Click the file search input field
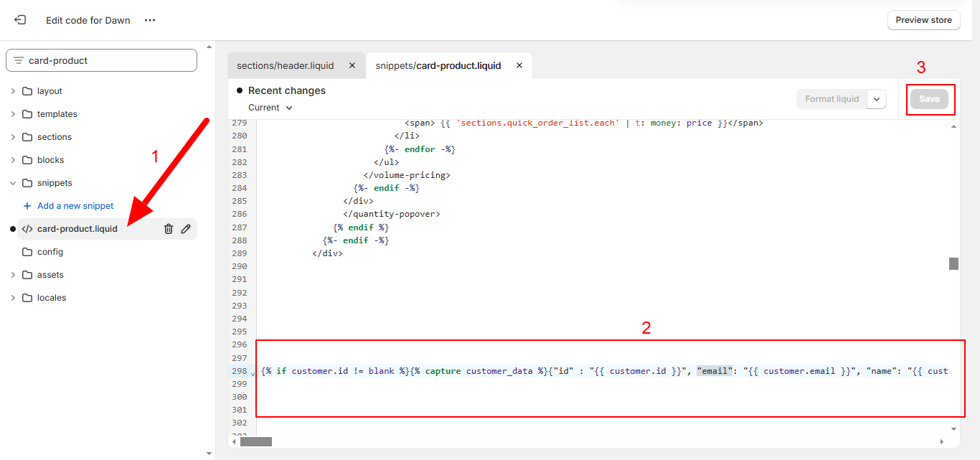Screen dimensions: 980x460 click(x=108, y=61)
